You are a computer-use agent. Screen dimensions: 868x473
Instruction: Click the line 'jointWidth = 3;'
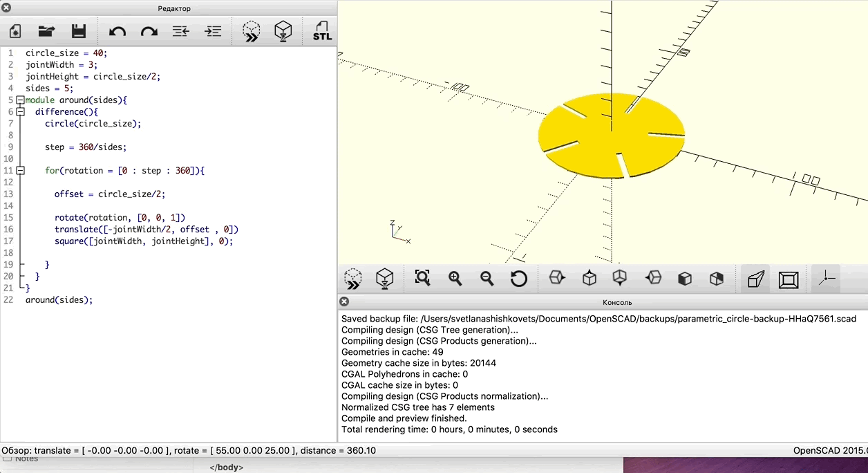tap(62, 65)
